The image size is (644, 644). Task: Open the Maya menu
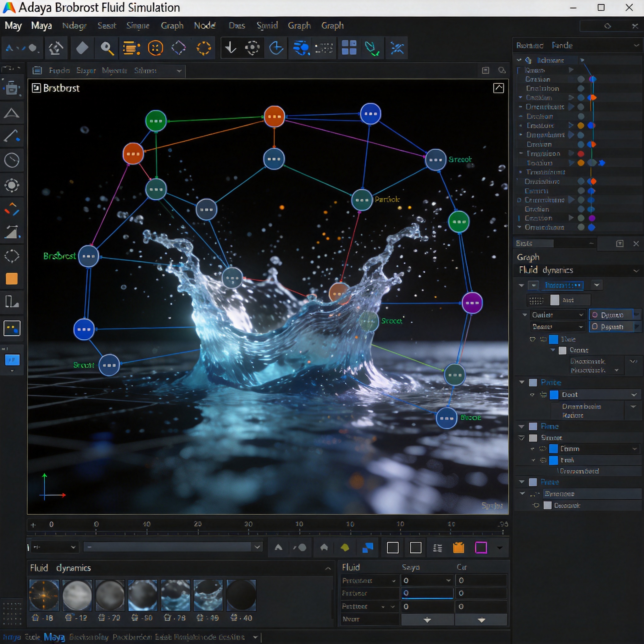click(41, 26)
